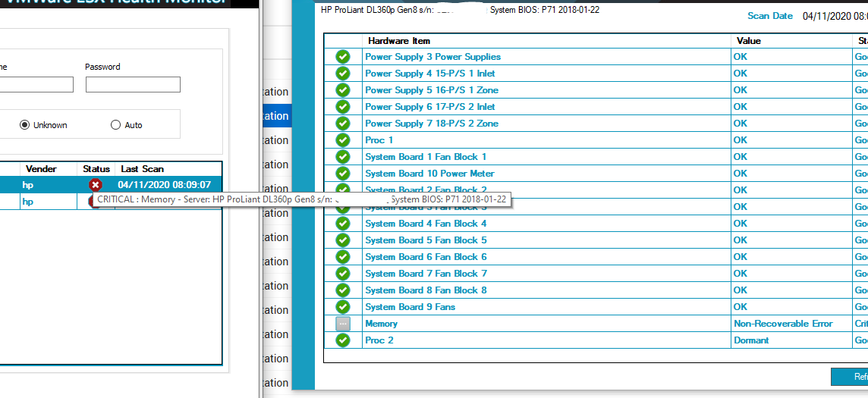Screen dimensions: 868x398
Task: Click the OK value for Power Supply 4 row
Action: (741, 73)
